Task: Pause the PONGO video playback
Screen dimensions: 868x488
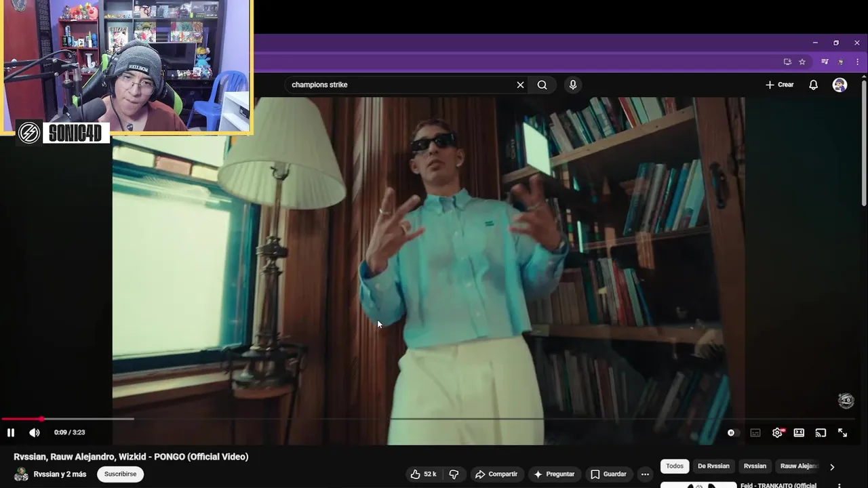Action: coord(11,432)
